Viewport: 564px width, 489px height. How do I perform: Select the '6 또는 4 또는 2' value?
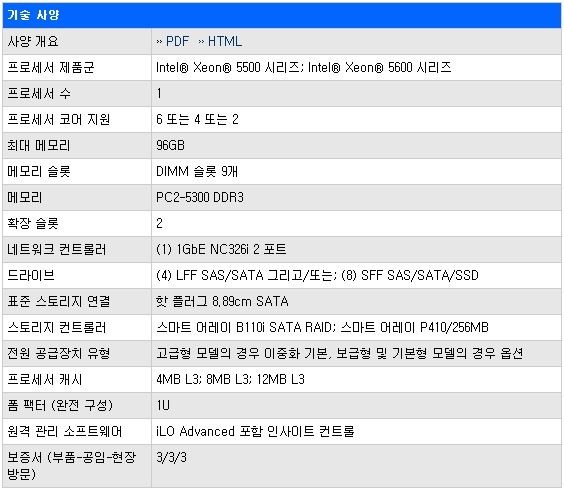197,119
